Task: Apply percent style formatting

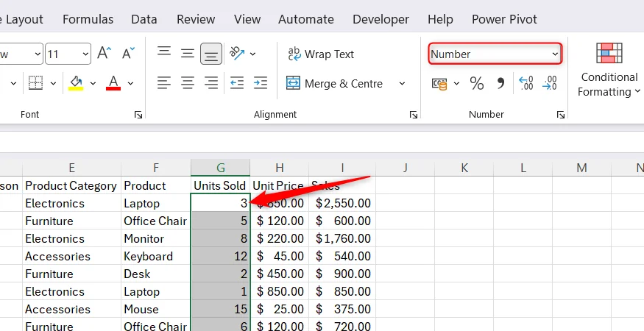Action: pos(477,84)
